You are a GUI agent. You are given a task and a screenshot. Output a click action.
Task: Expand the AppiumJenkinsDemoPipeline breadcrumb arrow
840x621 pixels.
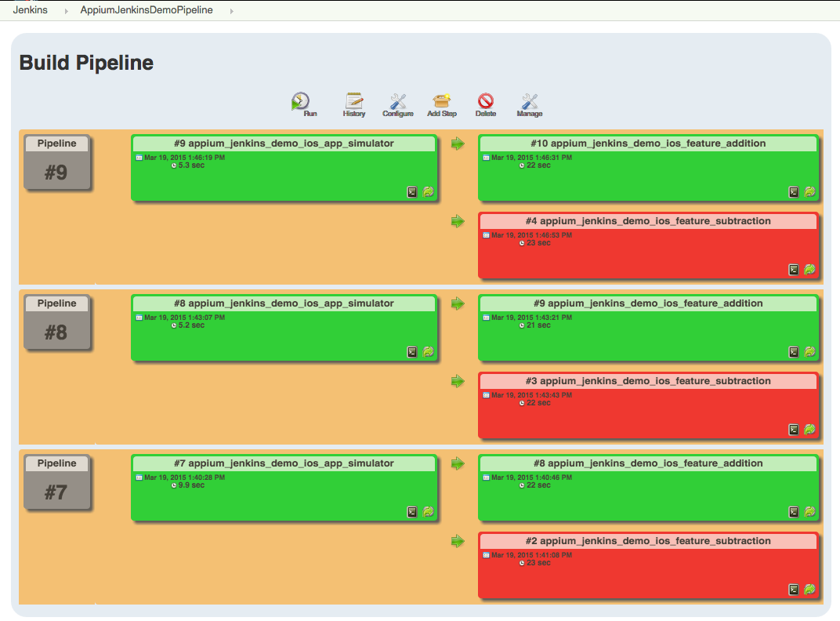pyautogui.click(x=231, y=11)
